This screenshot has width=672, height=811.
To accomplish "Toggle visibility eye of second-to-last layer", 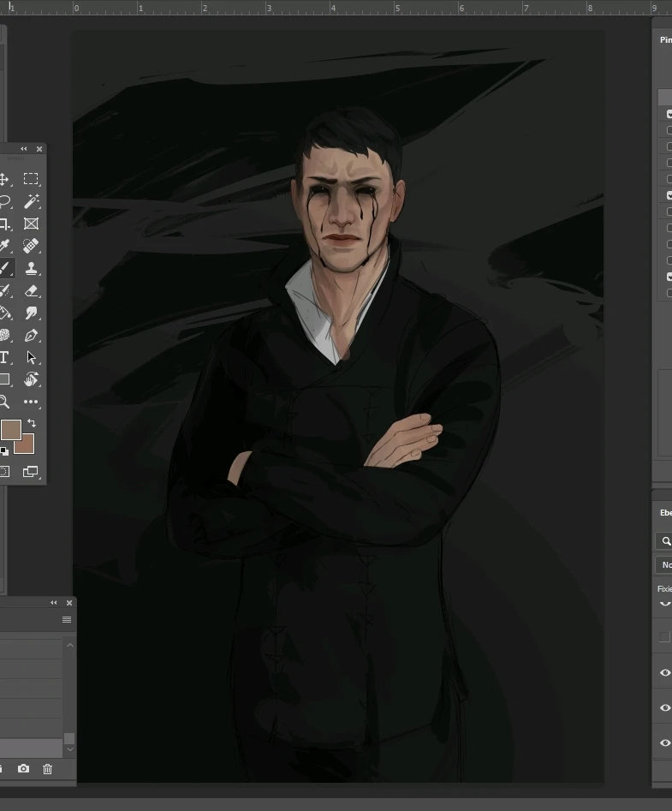I will pyautogui.click(x=665, y=707).
